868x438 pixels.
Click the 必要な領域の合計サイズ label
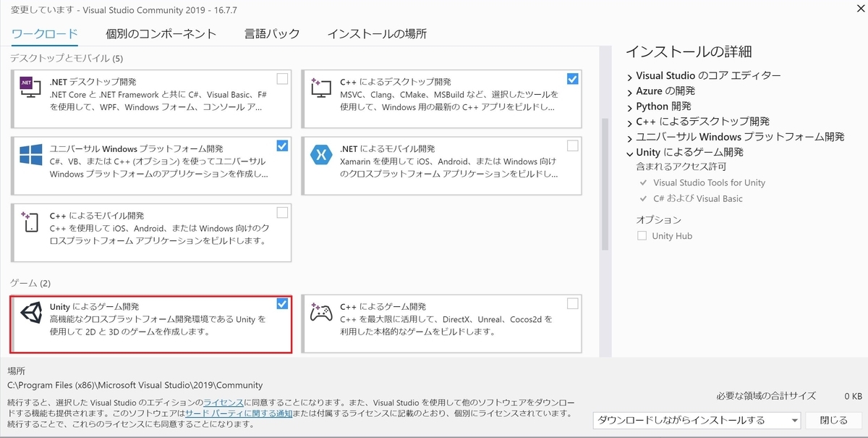pos(766,396)
